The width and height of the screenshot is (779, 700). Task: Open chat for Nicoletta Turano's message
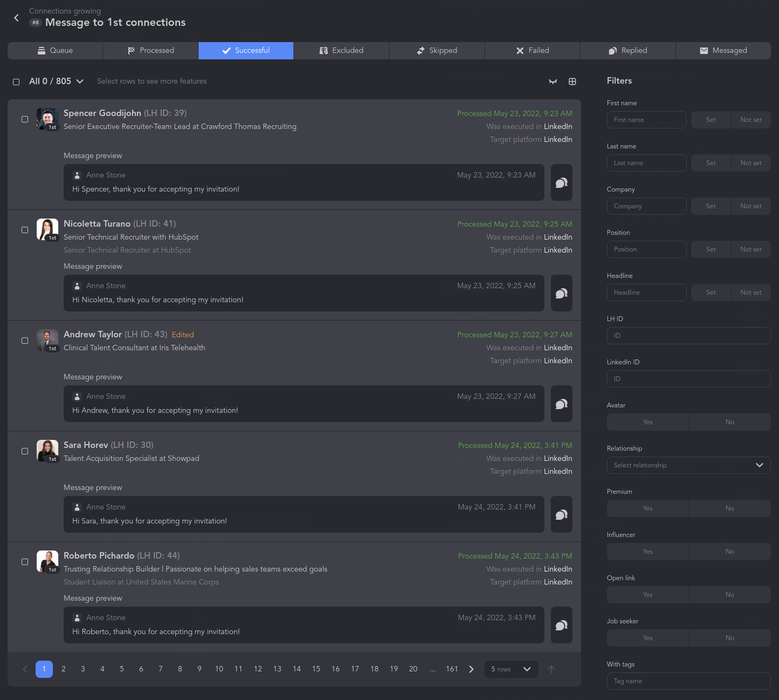pos(562,293)
